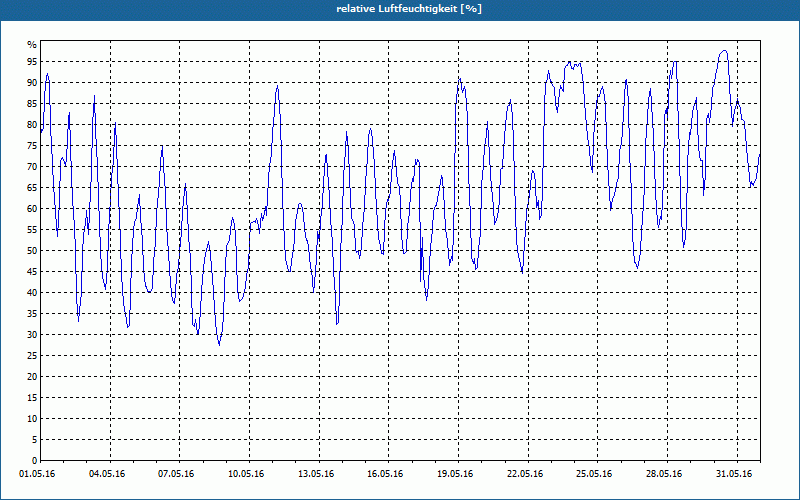This screenshot has height=500, width=800.
Task: Click the y-axis label '0'
Action: coord(34,461)
